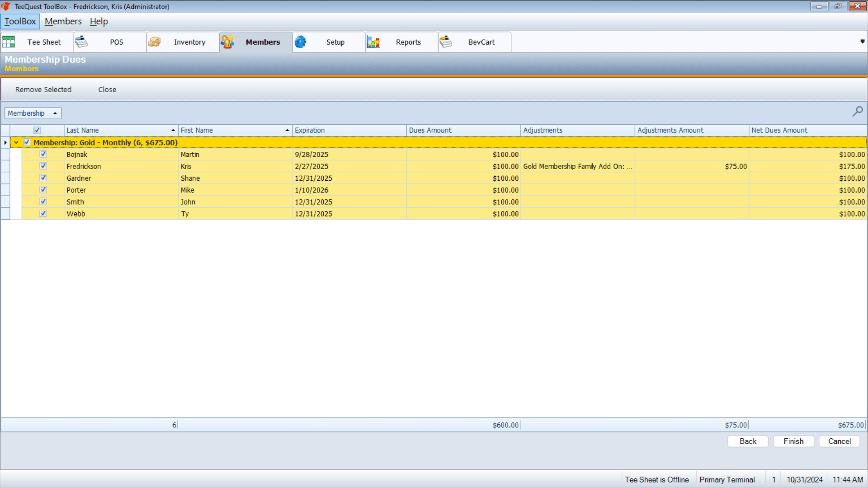Select the Members people icon

point(227,42)
